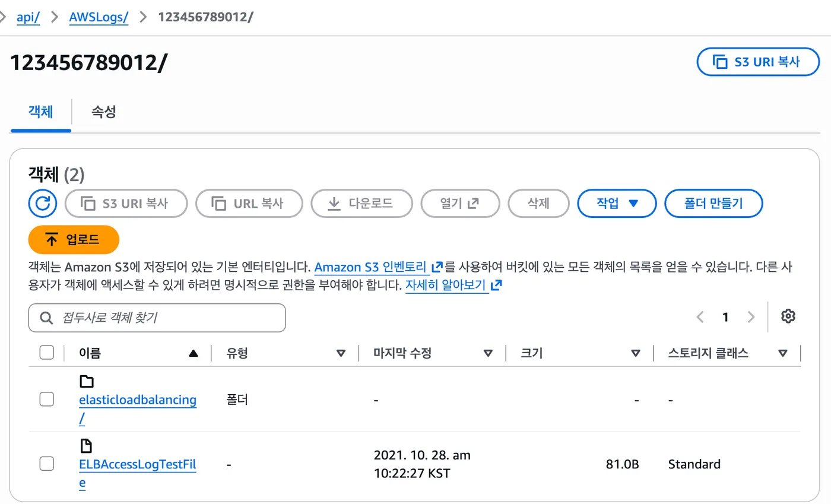831x504 pixels.
Task: Check the elasticloadbalancing/ row checkbox
Action: (47, 400)
